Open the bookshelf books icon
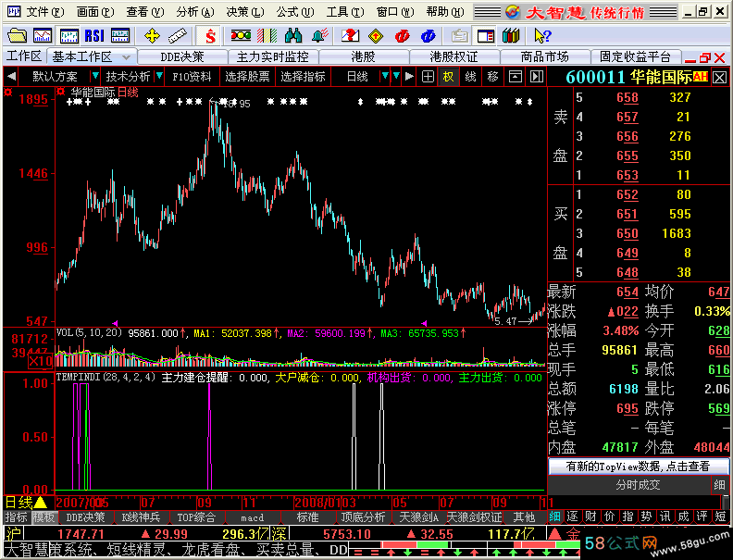This screenshot has height=560, width=733. pyautogui.click(x=511, y=35)
